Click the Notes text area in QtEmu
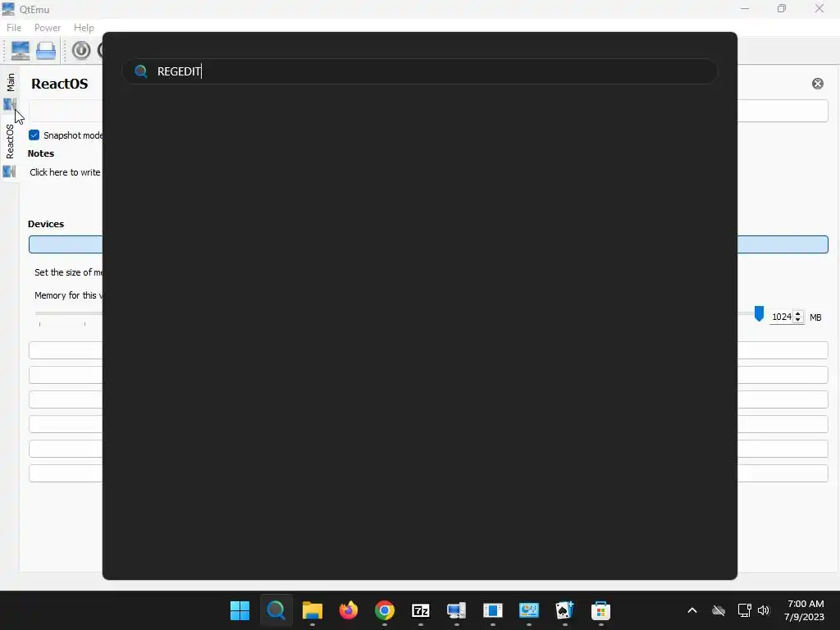 pyautogui.click(x=64, y=172)
